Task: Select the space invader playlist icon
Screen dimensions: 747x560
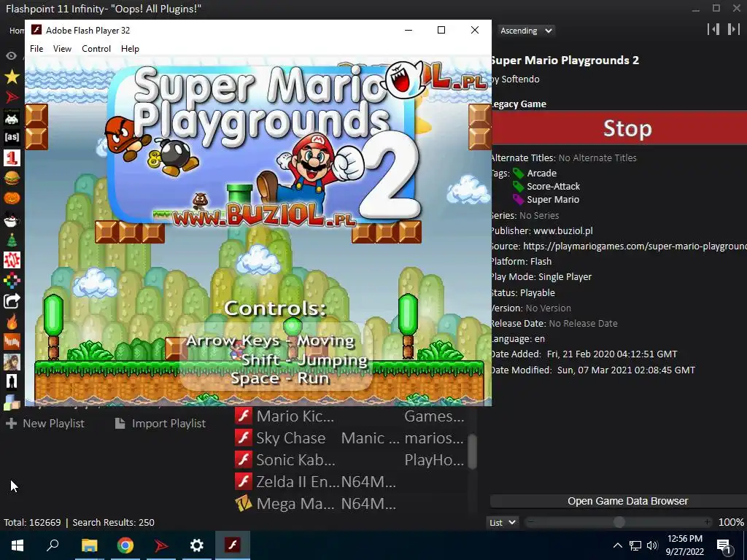Action: (12, 117)
